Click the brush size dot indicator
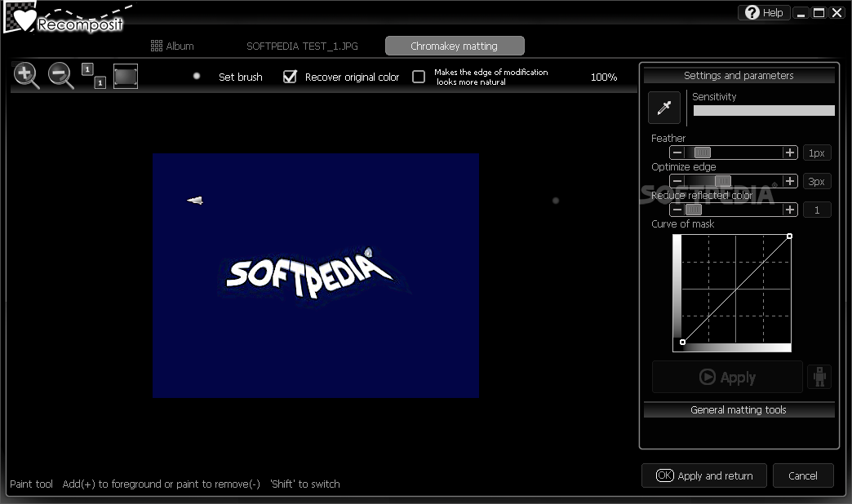The image size is (852, 504). click(x=197, y=76)
